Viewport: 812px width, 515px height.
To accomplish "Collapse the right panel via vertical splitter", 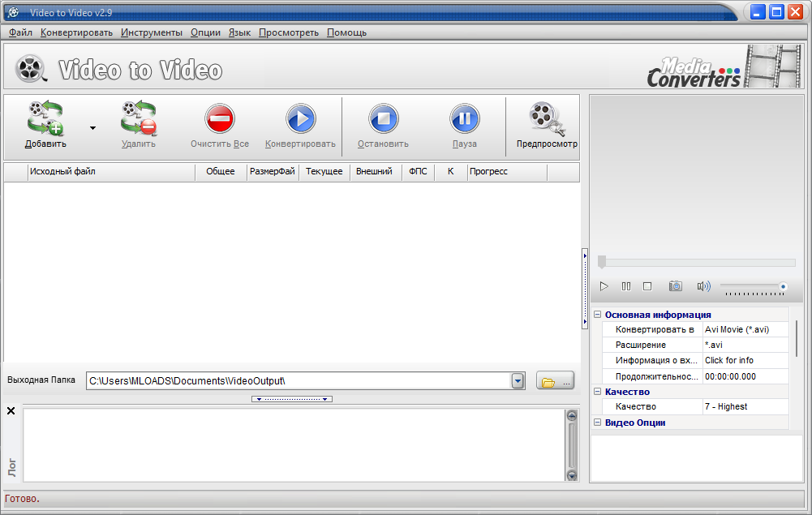I will tap(585, 288).
